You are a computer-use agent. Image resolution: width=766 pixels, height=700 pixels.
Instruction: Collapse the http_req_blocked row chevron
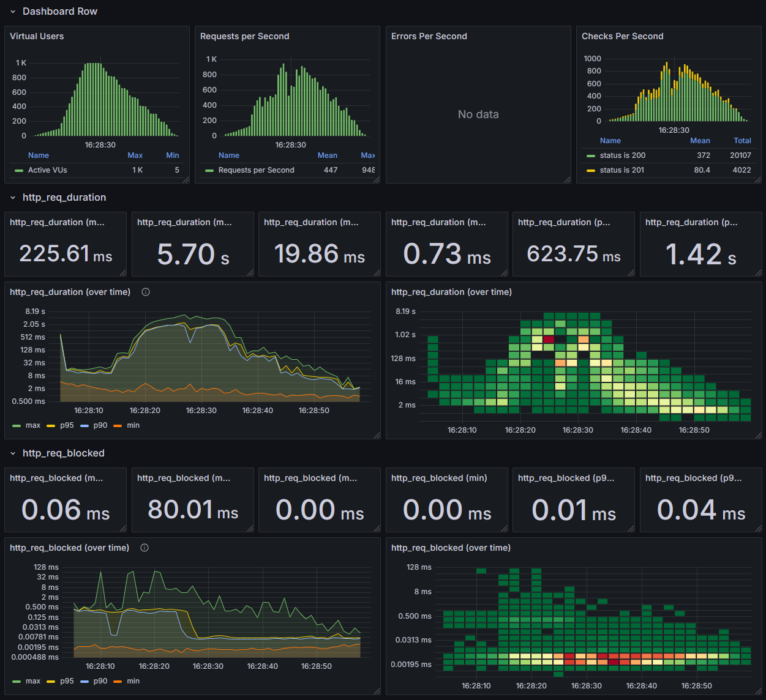13,453
